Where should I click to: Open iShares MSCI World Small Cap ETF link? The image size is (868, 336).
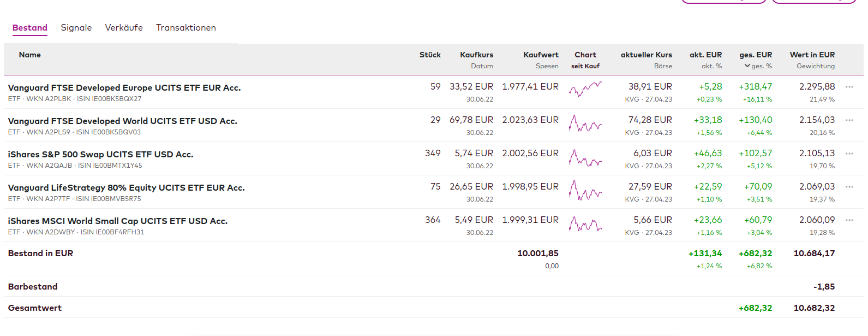tap(118, 221)
